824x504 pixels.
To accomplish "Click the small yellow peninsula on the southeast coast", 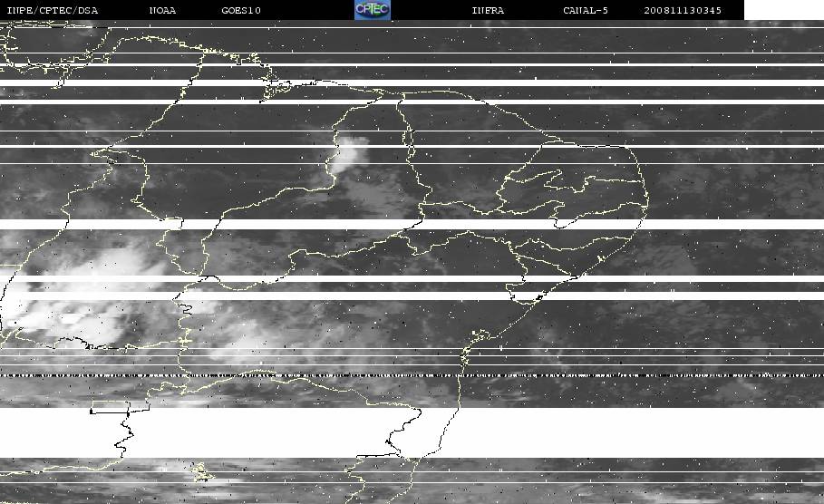I will pos(480,335).
